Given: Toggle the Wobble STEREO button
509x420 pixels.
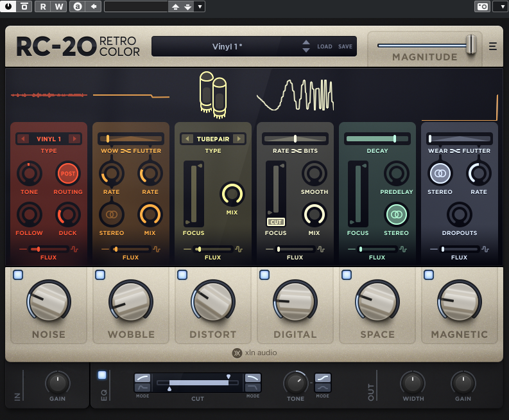Looking at the screenshot, I should [111, 214].
